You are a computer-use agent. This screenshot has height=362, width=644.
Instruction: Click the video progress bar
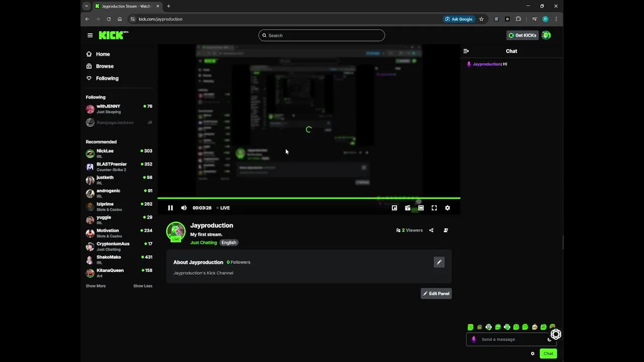[309, 198]
